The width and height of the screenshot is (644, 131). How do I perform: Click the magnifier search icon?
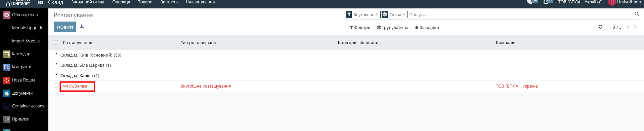pos(636,14)
